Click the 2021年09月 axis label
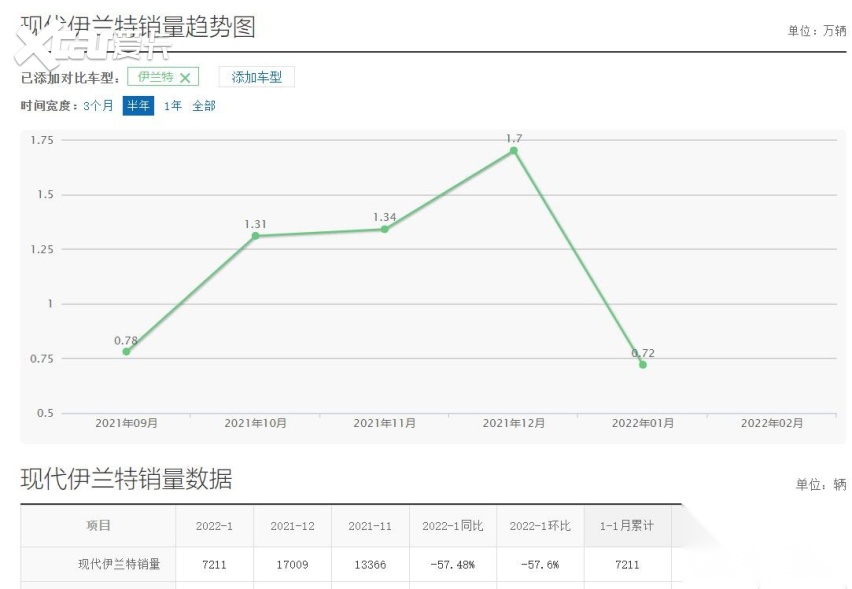Screen dimensions: 852x589 click(127, 423)
